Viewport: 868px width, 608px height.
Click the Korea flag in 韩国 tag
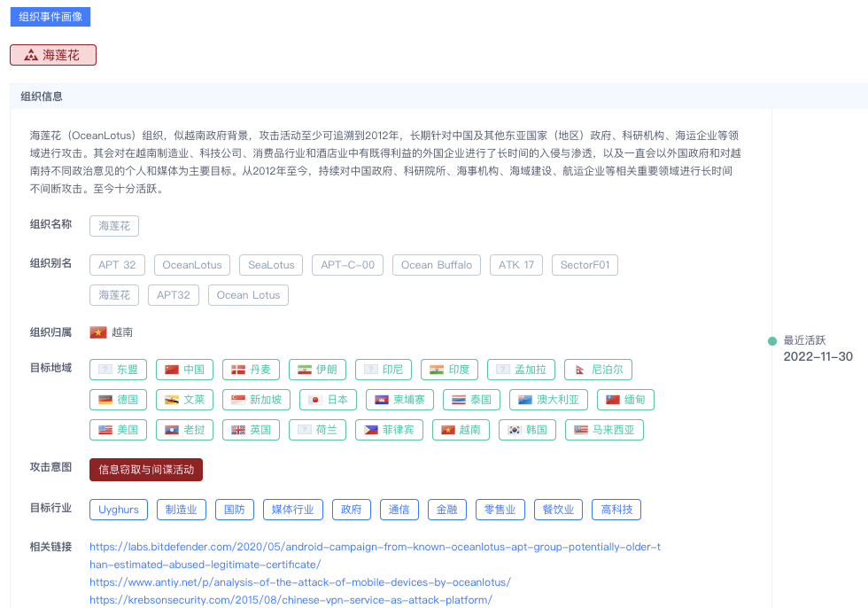[515, 430]
